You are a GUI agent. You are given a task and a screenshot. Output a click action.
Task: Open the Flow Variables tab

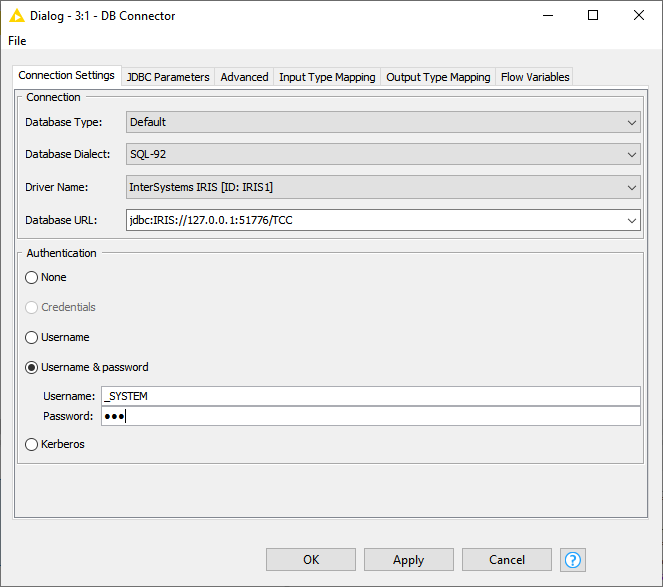pos(535,77)
